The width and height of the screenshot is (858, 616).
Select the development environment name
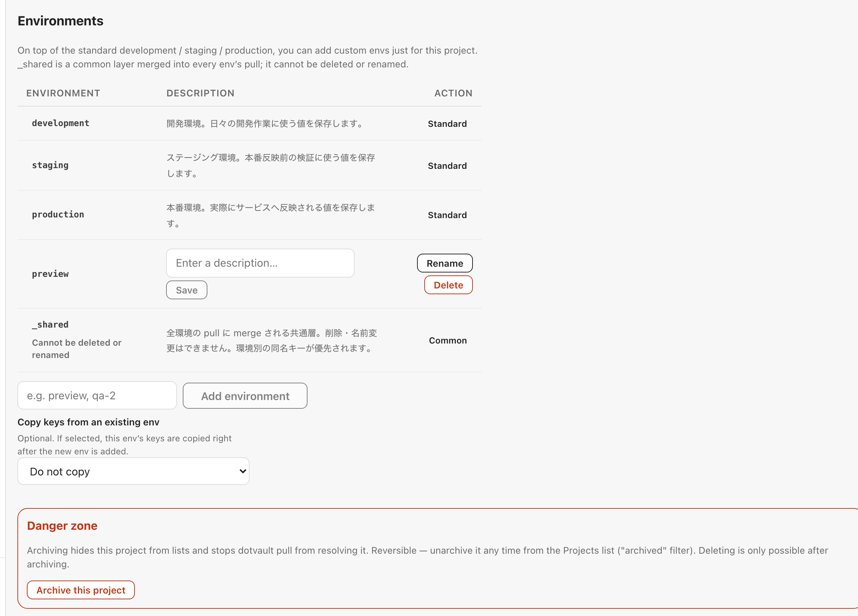point(61,123)
